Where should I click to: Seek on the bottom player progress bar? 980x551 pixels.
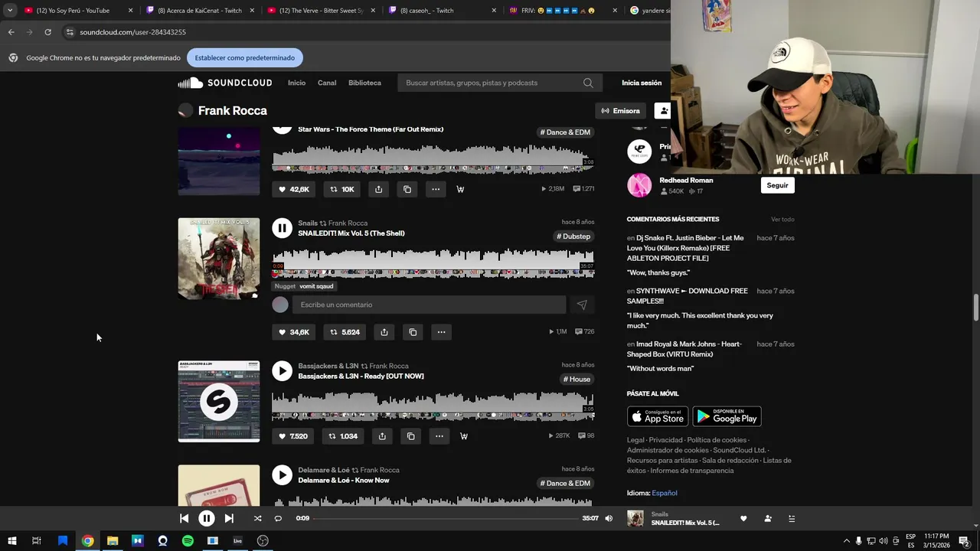(x=446, y=518)
